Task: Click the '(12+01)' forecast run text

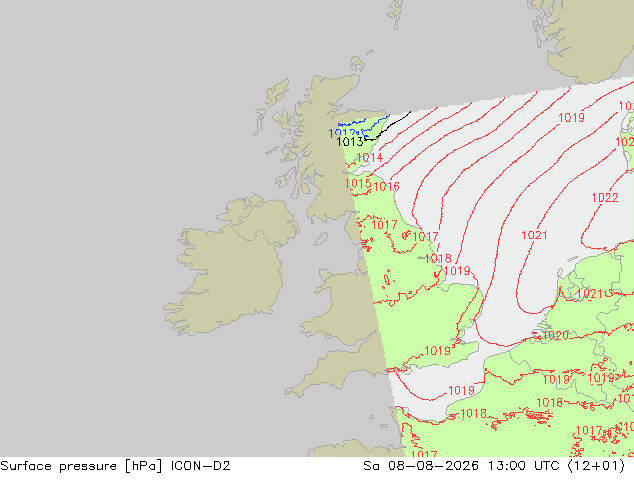Action: coord(597,466)
